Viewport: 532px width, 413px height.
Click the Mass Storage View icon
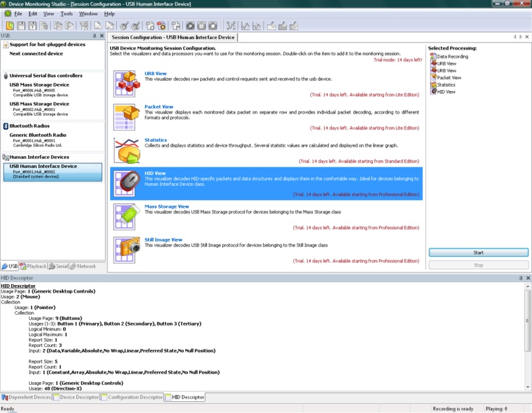[x=127, y=217]
